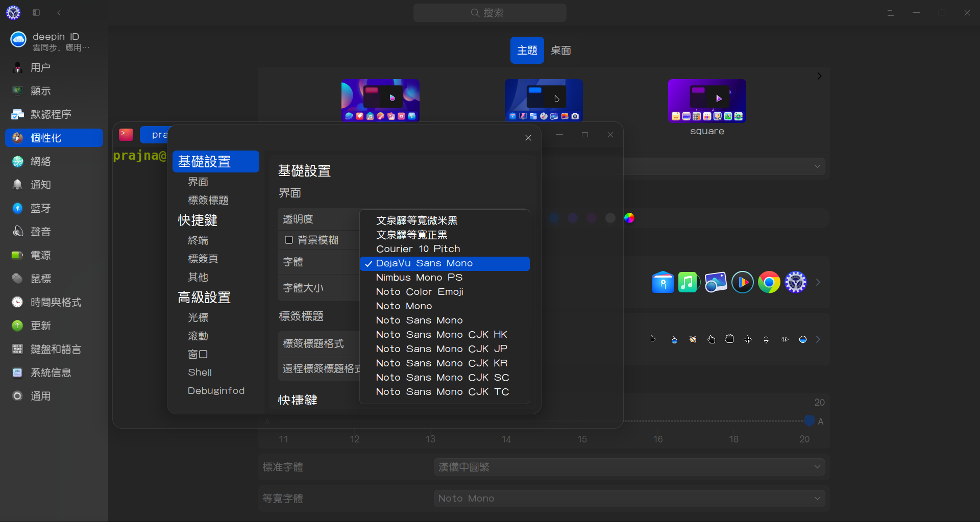Viewport: 980px width, 522px height.
Task: Go to 光標 cursor settings section
Action: pos(198,317)
